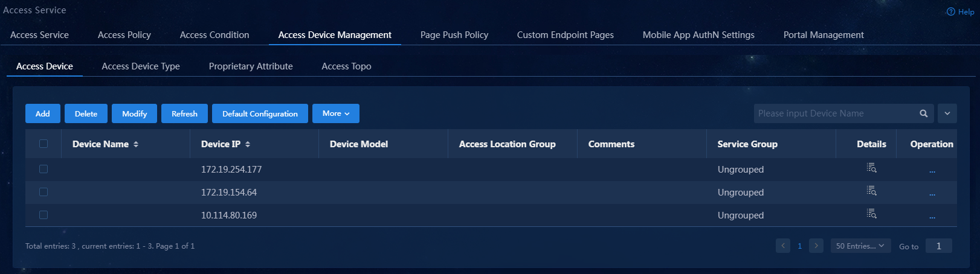Viewport: 980px width, 274px height.
Task: Open the Help link icon
Action: [950, 11]
